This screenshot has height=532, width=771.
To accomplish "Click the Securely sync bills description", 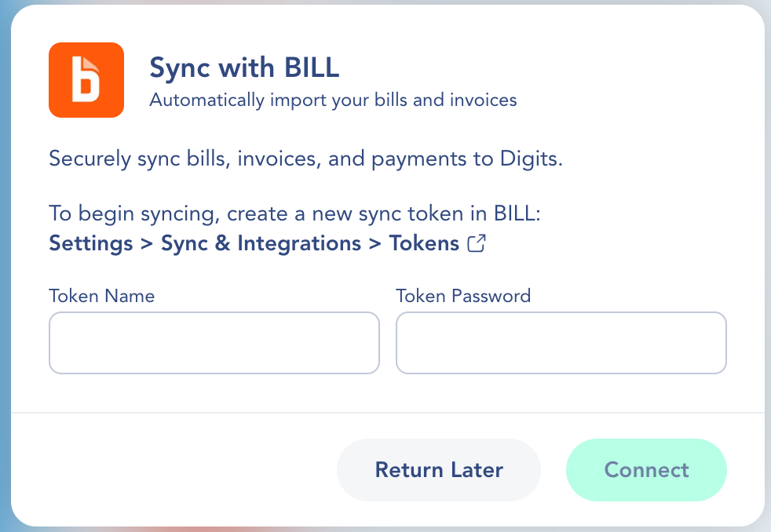I will [x=306, y=159].
